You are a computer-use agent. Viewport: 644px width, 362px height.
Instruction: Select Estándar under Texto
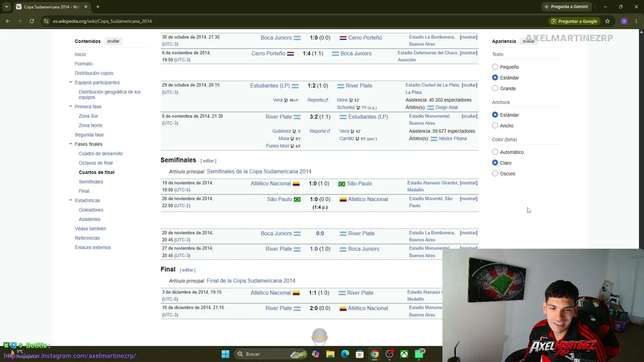(495, 77)
